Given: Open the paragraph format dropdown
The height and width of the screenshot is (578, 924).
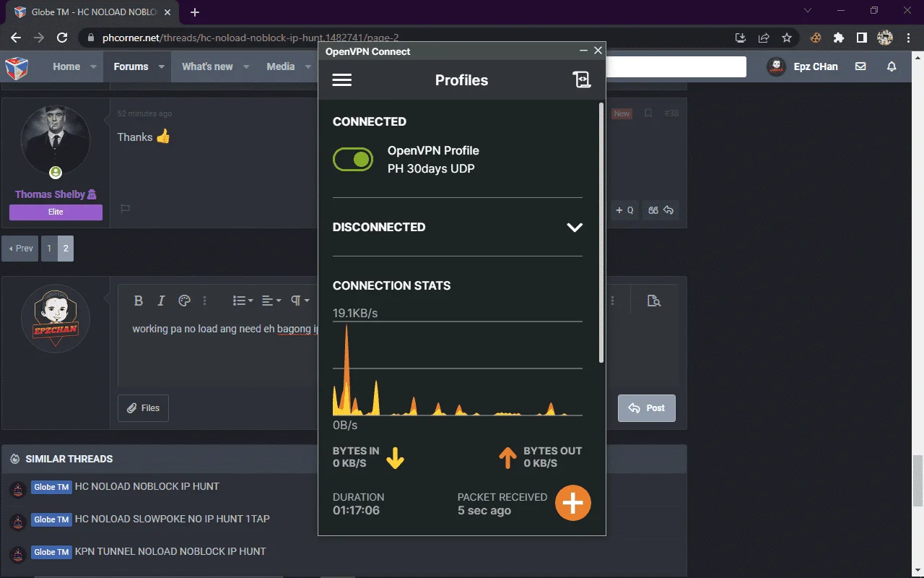Looking at the screenshot, I should (300, 301).
